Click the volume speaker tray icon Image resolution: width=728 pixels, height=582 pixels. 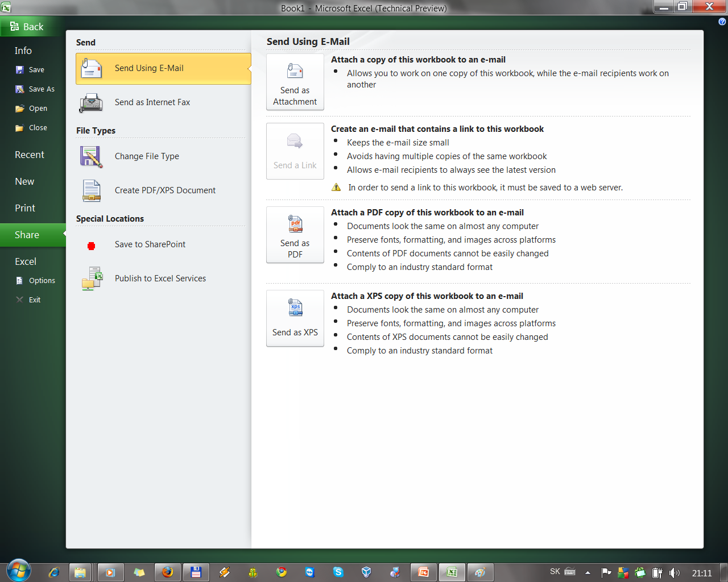tap(675, 573)
